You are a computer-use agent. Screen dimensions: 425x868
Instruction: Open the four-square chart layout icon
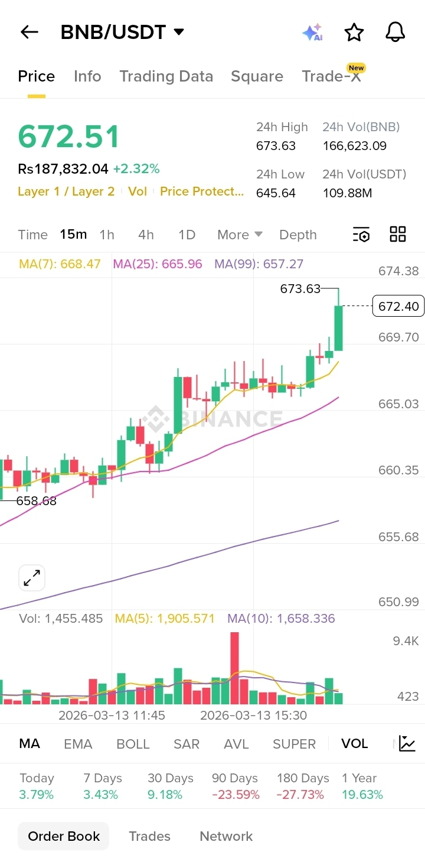[398, 234]
